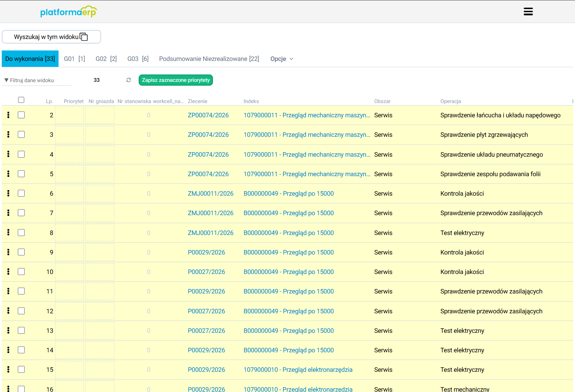Open row options for Lp. 15

[x=8, y=369]
